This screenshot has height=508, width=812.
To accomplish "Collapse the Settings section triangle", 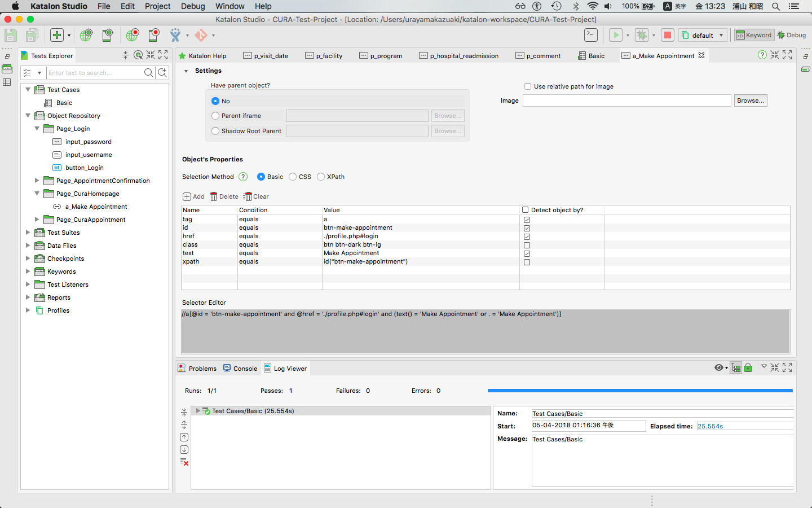I will click(186, 71).
